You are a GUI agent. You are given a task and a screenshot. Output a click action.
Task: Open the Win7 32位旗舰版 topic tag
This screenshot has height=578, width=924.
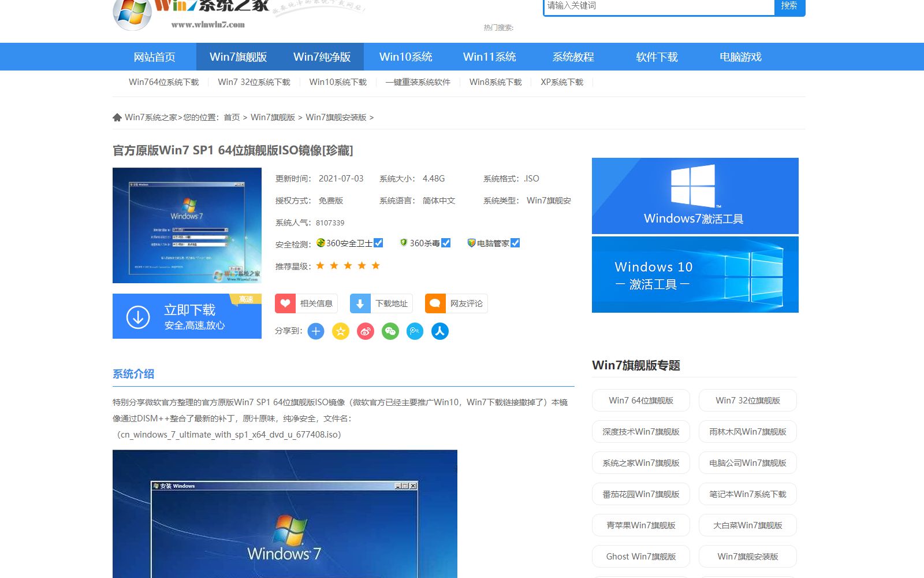coord(748,401)
